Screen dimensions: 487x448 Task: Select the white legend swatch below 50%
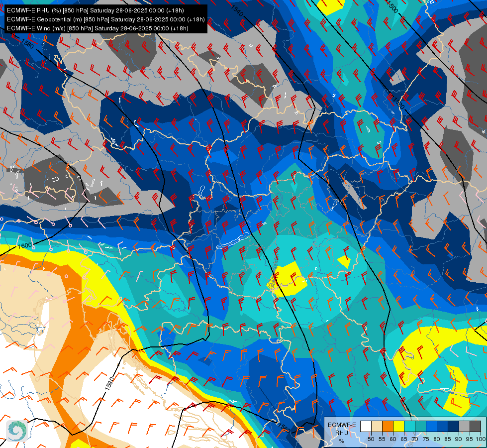pos(366,426)
